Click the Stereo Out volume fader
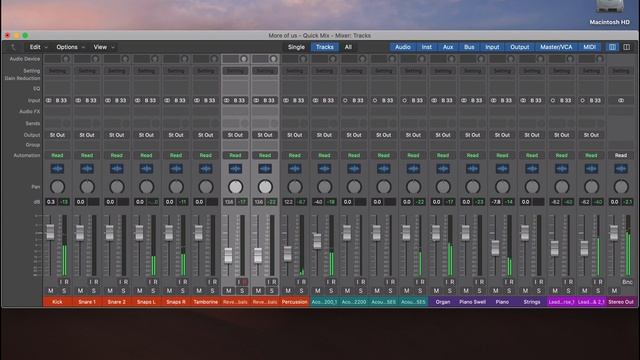 tap(613, 232)
